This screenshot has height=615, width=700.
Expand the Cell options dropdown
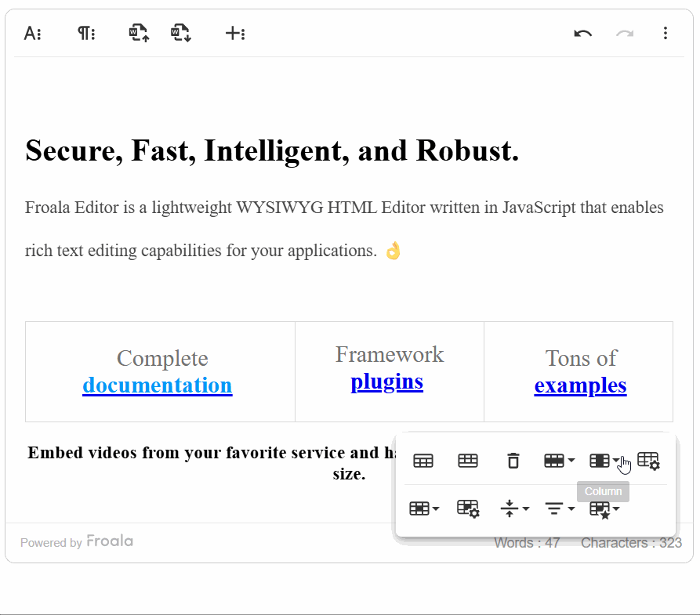click(424, 508)
